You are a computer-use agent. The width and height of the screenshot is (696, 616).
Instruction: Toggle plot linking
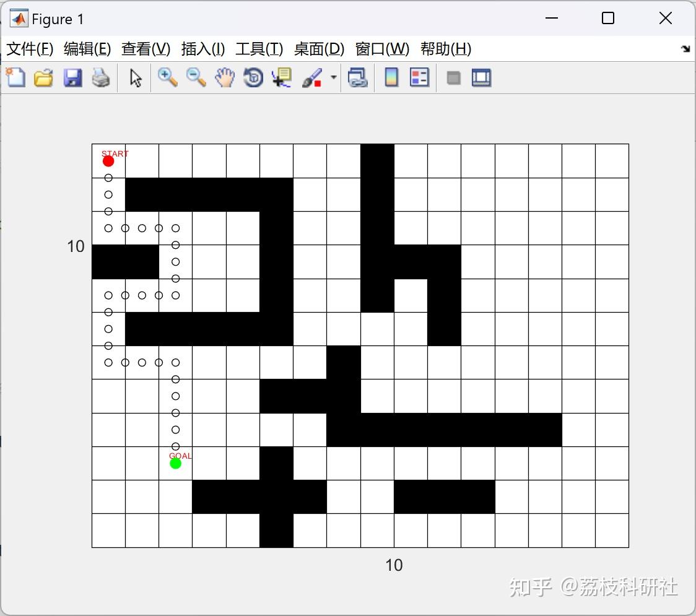pos(358,77)
